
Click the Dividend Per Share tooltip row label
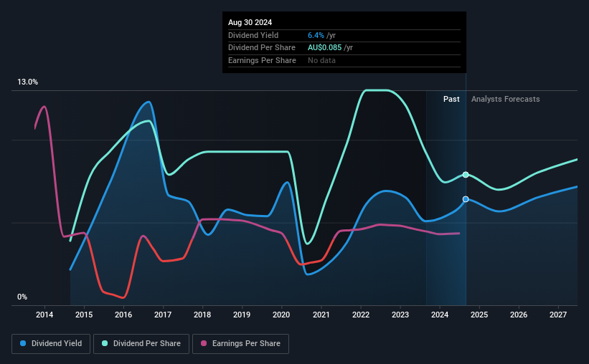pos(261,48)
